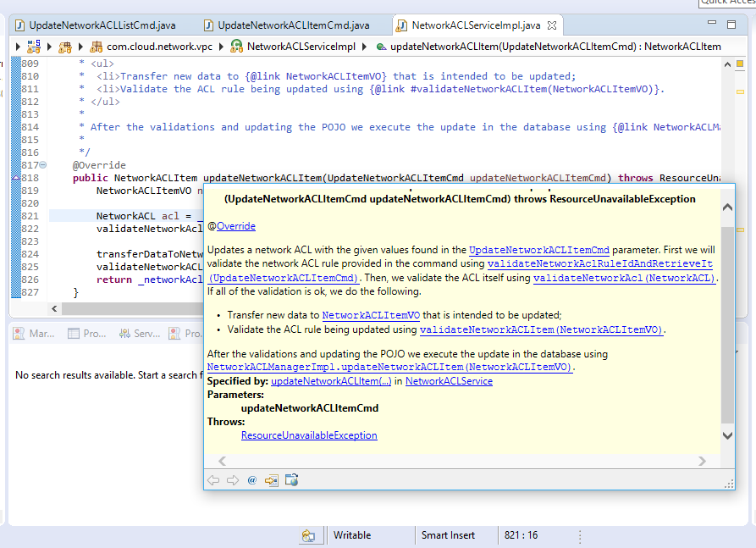Expand the first breadcrumb arrow

tap(18, 47)
